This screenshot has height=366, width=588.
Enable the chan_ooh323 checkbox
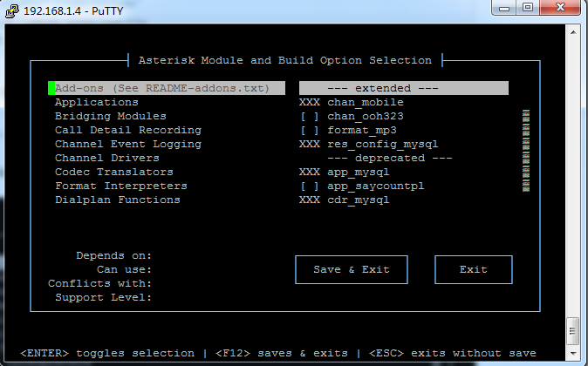point(310,116)
